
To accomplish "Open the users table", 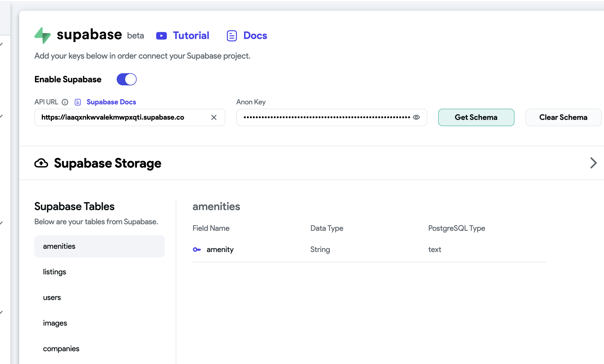I will click(x=52, y=297).
